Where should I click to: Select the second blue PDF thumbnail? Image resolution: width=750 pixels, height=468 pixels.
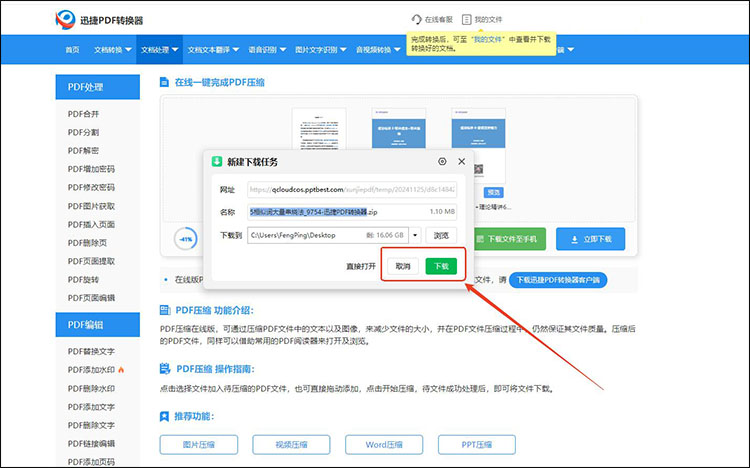[398, 129]
